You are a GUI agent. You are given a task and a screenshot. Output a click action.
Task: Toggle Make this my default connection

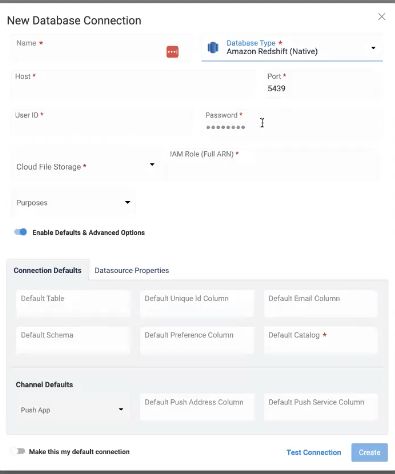[18, 451]
